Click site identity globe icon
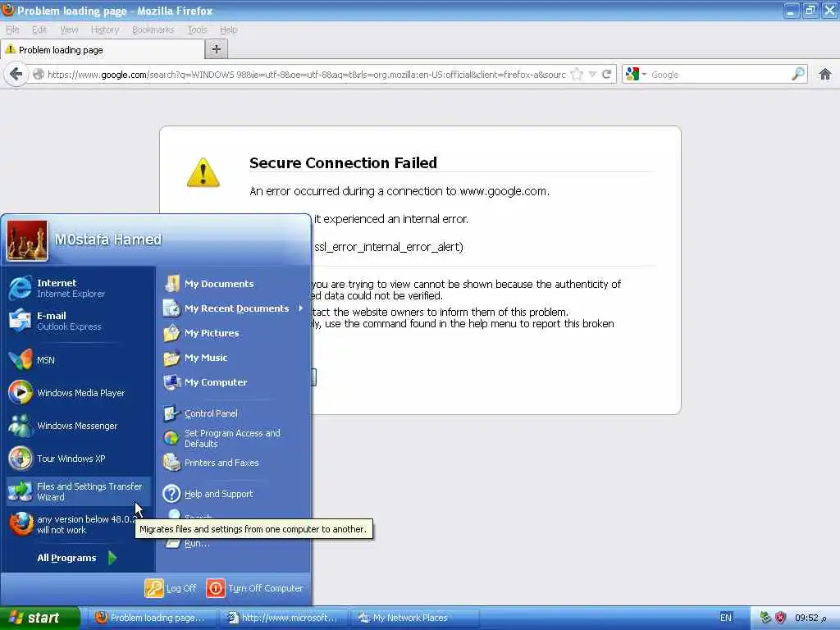The width and height of the screenshot is (840, 630). coord(38,74)
